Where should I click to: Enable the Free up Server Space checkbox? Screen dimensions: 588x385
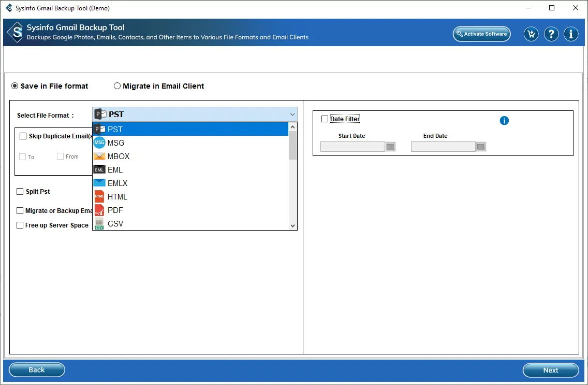point(20,225)
